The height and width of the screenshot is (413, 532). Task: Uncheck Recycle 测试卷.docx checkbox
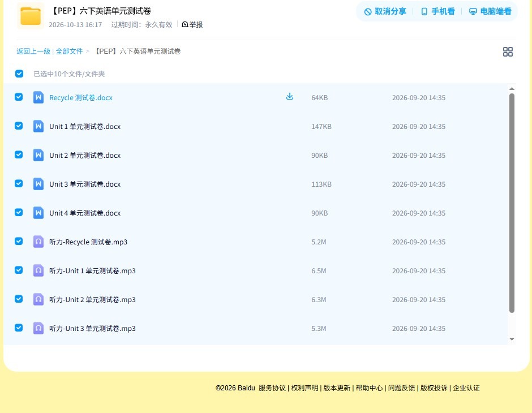(x=19, y=97)
